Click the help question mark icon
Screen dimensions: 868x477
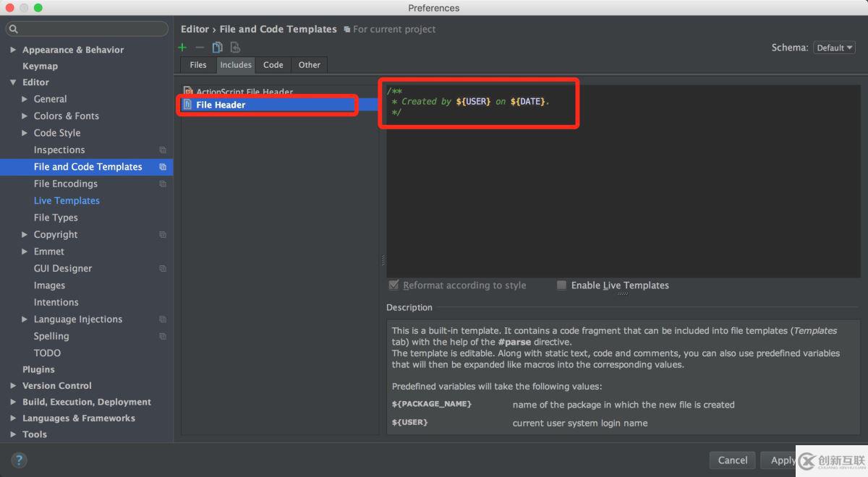coord(19,460)
